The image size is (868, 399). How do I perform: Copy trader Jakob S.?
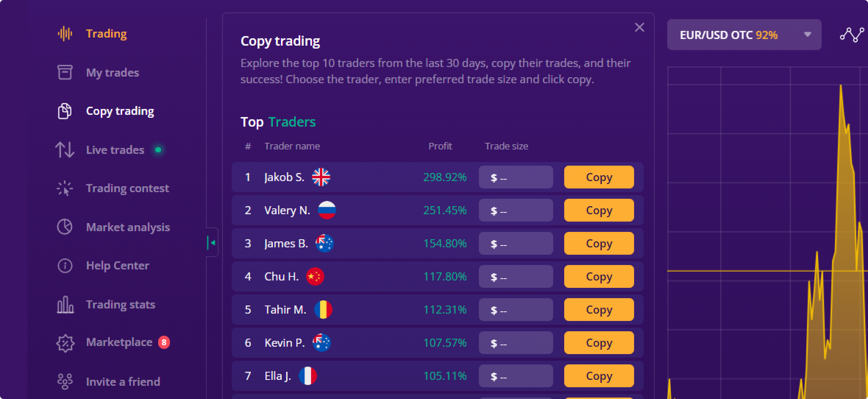tap(599, 177)
